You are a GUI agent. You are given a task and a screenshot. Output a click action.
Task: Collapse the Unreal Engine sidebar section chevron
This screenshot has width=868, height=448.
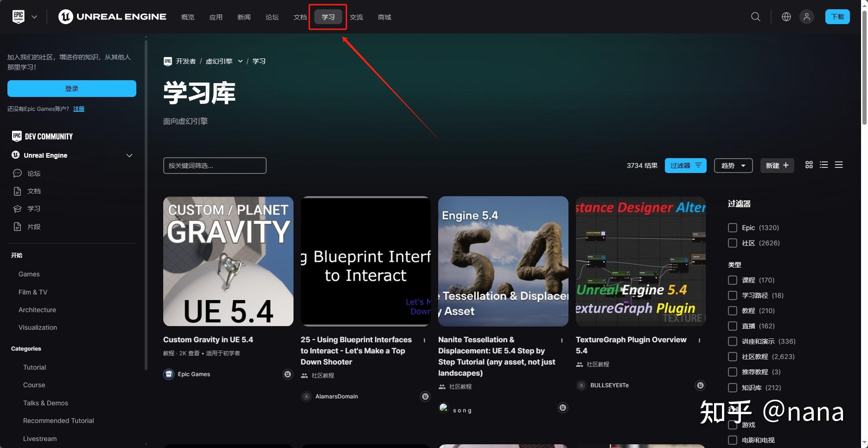pos(129,155)
